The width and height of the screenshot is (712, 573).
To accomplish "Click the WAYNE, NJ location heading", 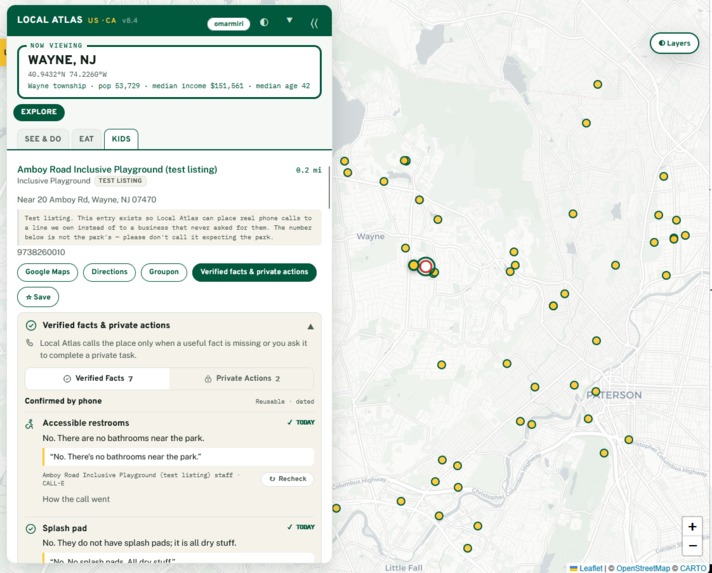I will point(62,60).
